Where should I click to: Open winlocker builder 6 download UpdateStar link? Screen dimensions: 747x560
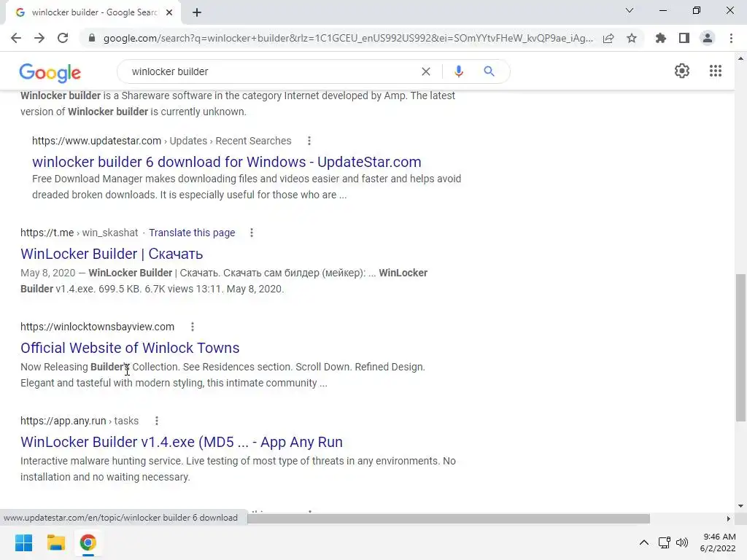pyautogui.click(x=227, y=162)
